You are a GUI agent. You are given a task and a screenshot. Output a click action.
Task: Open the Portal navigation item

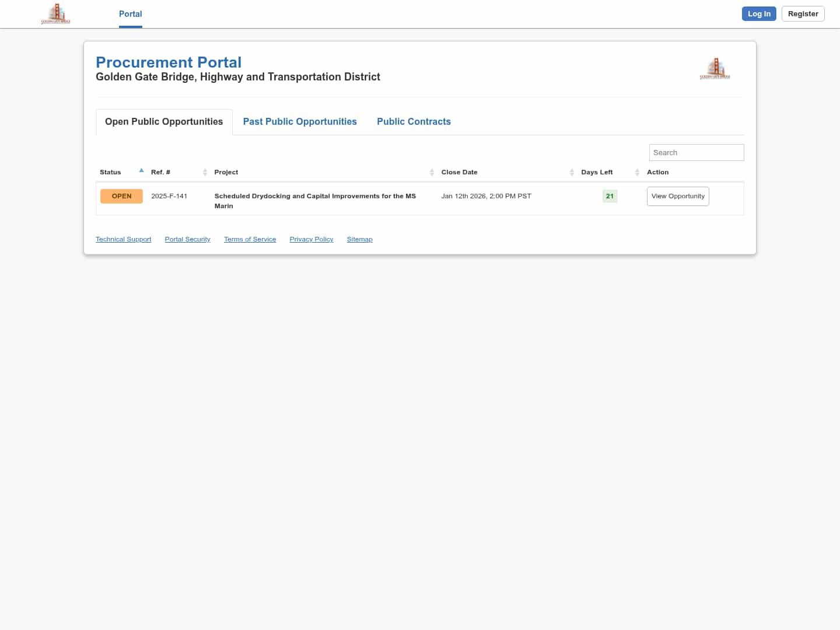click(130, 14)
